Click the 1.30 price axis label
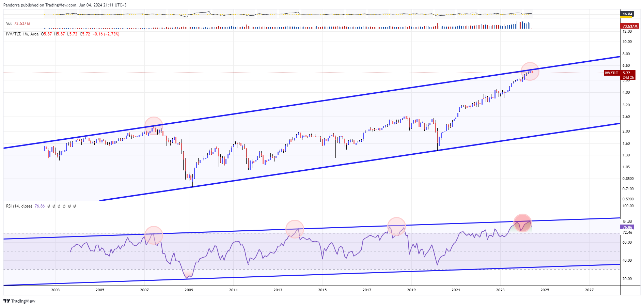The width and height of the screenshot is (644, 307). pyautogui.click(x=626, y=155)
